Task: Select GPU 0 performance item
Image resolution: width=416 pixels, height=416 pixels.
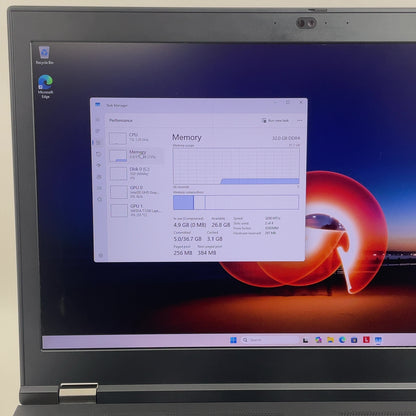Action: click(x=137, y=192)
